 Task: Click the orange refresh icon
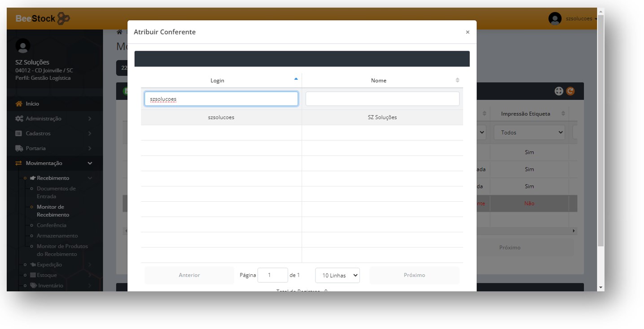click(570, 91)
